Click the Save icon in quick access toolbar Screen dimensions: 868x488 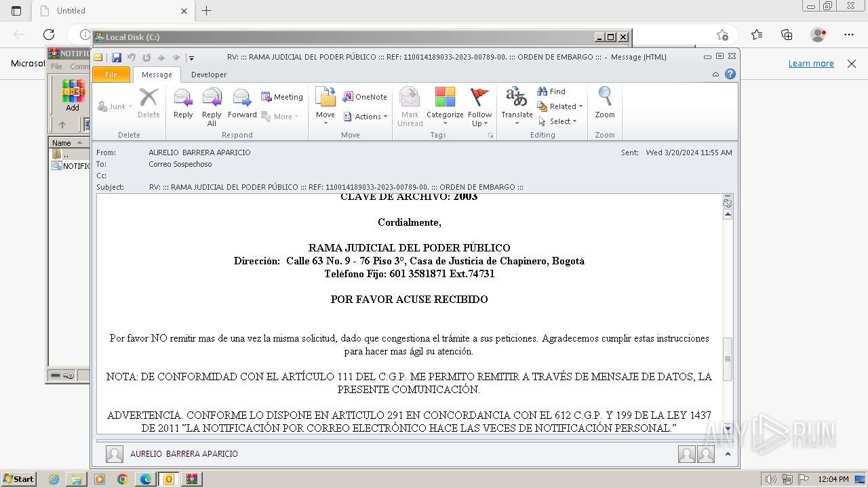[x=117, y=58]
